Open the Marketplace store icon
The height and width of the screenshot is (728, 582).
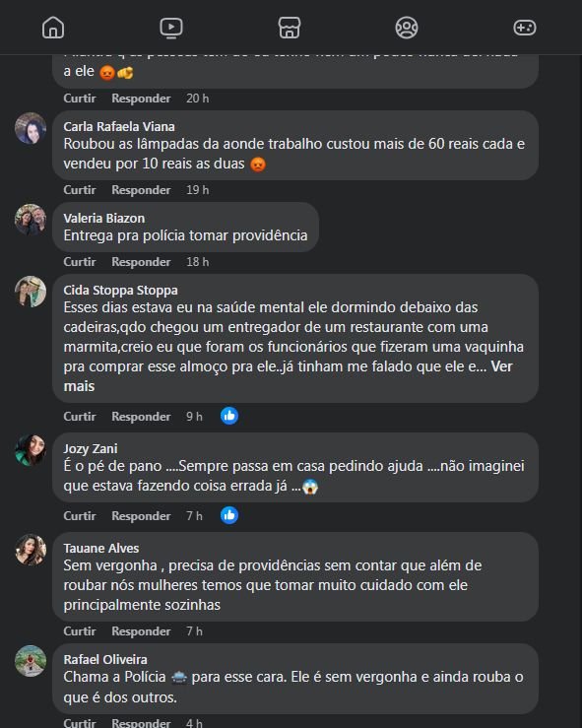290,28
